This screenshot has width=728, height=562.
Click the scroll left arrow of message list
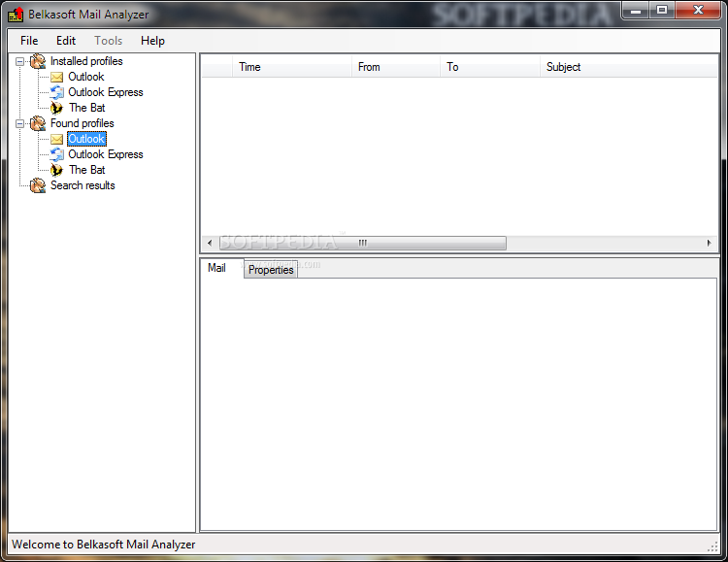[210, 243]
